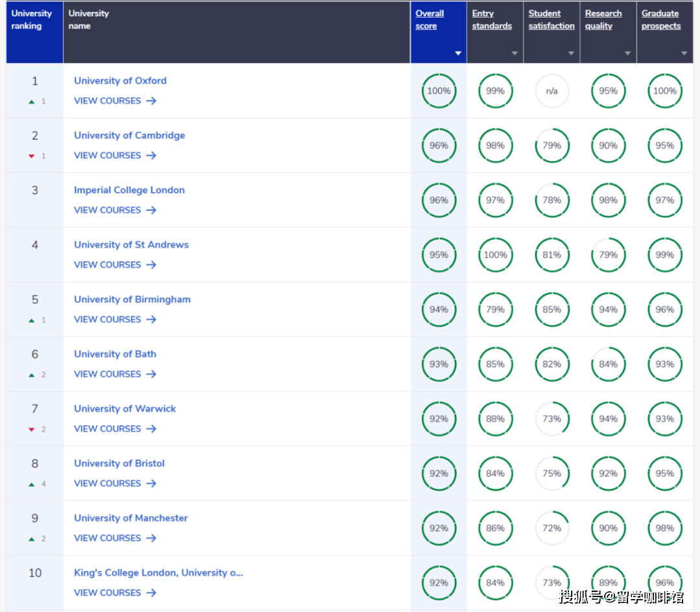Click Birmingham's 79% entry standards circle
700x612 pixels.
pyautogui.click(x=496, y=310)
